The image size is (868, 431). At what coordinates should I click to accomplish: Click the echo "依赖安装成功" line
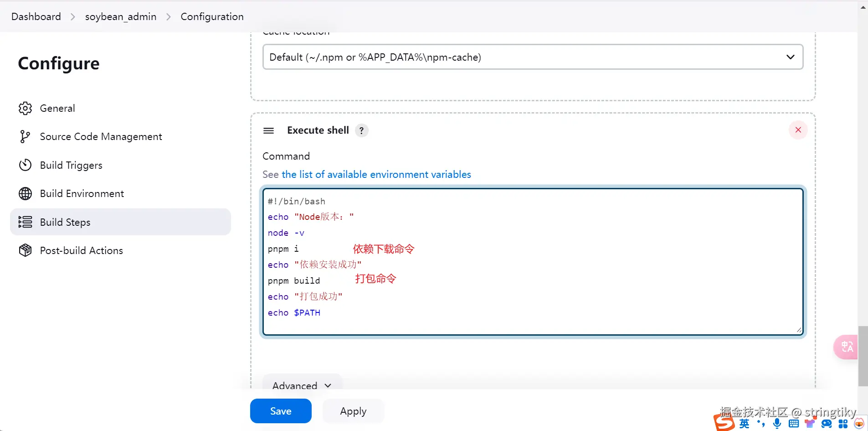pos(315,265)
